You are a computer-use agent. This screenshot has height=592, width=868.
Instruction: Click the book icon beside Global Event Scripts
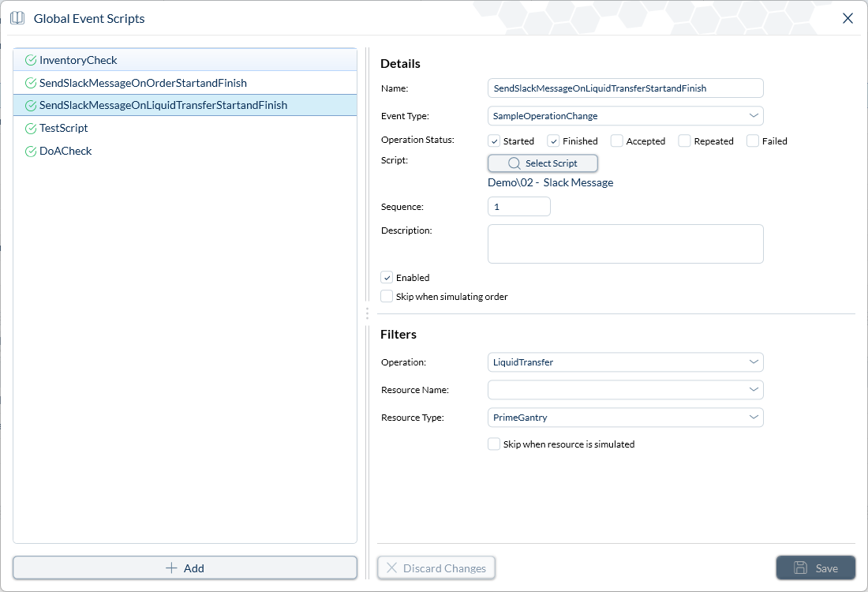[17, 18]
